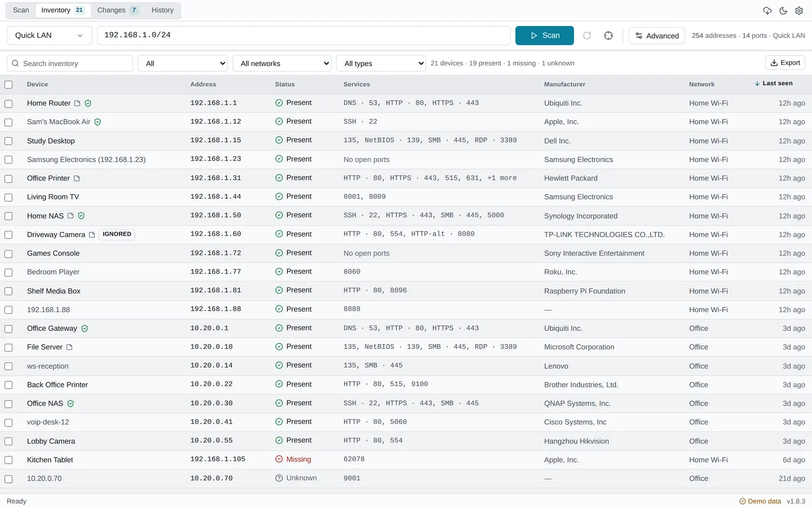Open the All types filter dropdown

click(x=381, y=63)
